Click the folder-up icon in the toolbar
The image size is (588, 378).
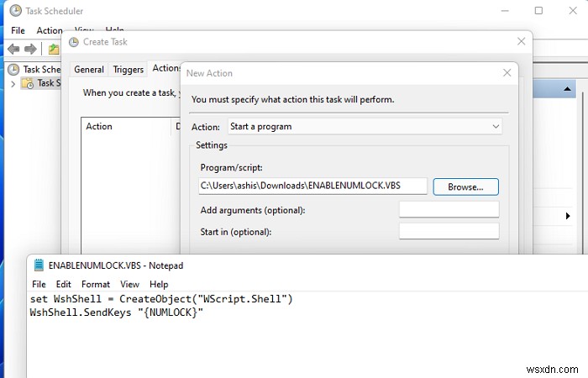[54, 50]
